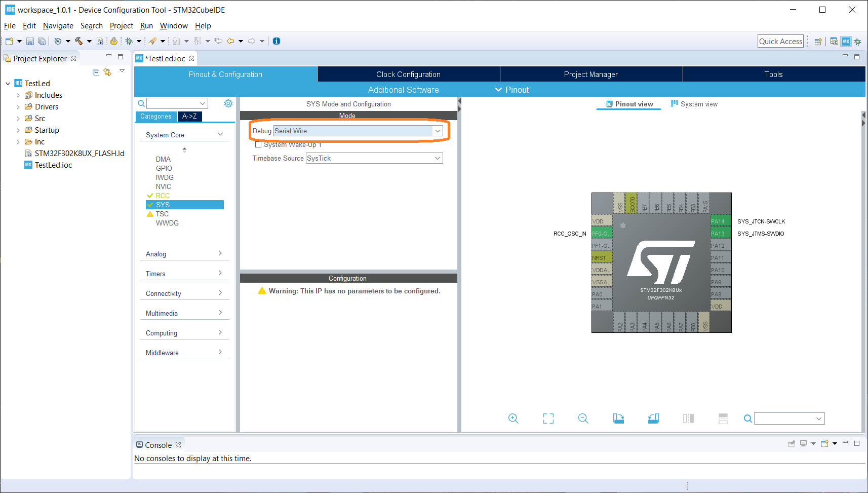868x493 pixels.
Task: Click the yellow Back arrow icon
Action: point(230,41)
